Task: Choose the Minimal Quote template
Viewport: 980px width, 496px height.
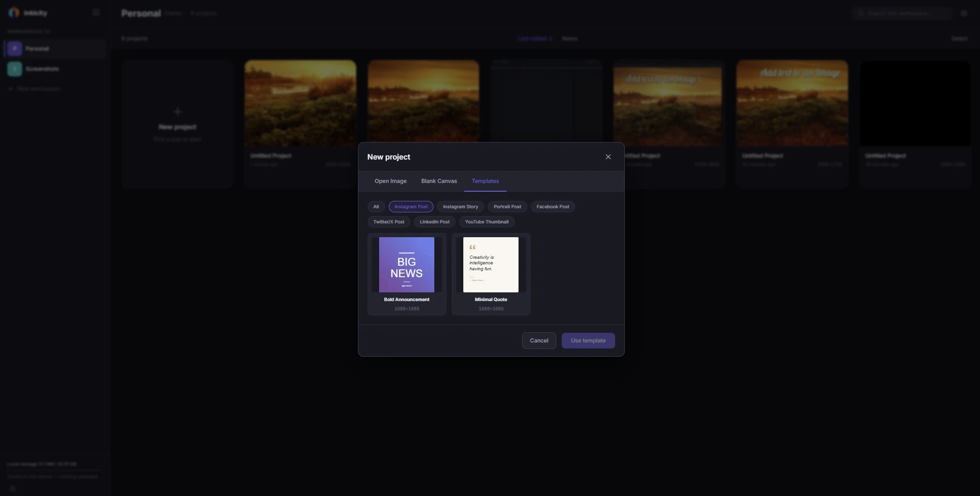Action: tap(491, 274)
